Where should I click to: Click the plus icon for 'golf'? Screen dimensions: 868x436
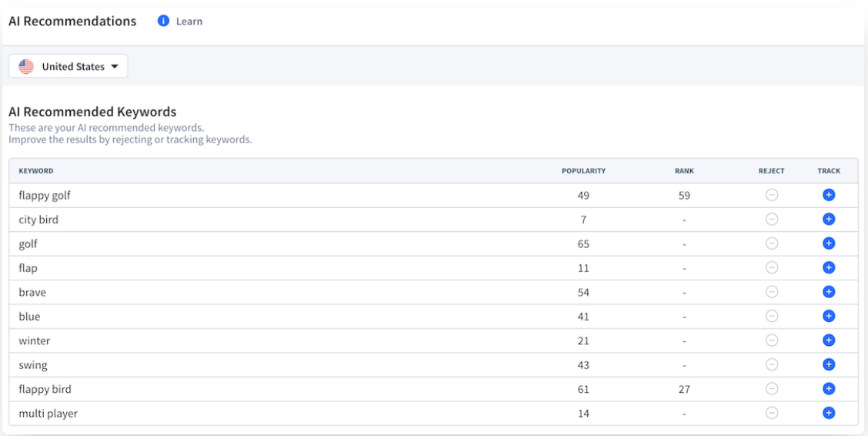tap(829, 243)
